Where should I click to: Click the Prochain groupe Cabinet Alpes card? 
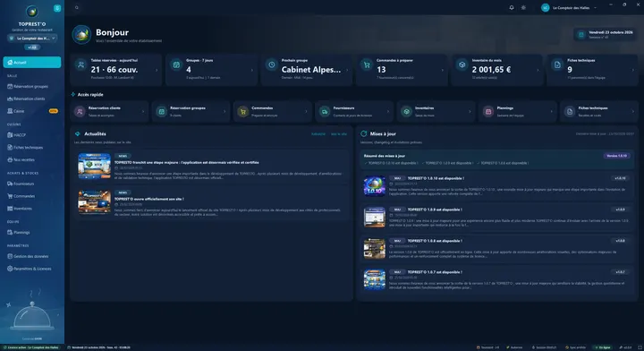click(x=307, y=70)
